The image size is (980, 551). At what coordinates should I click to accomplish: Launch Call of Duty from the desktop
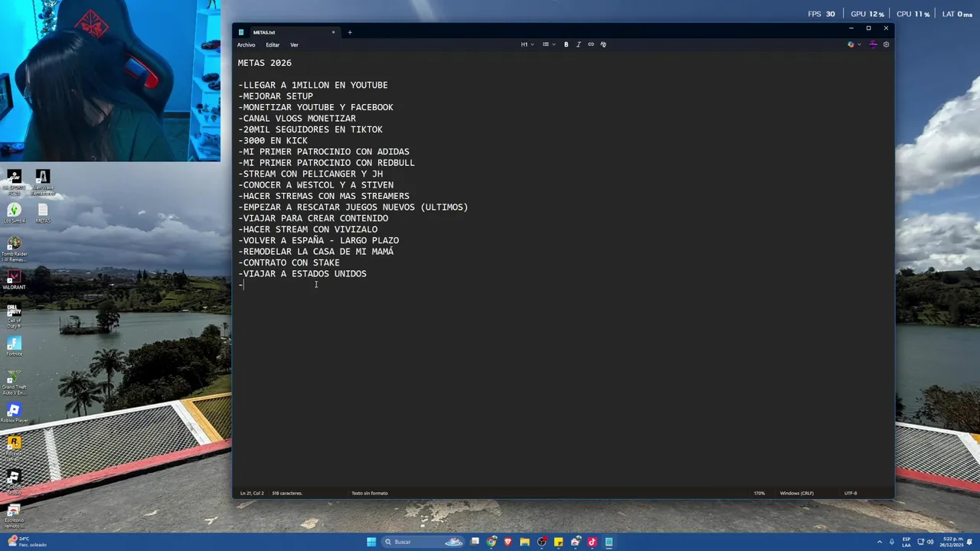pos(14,316)
